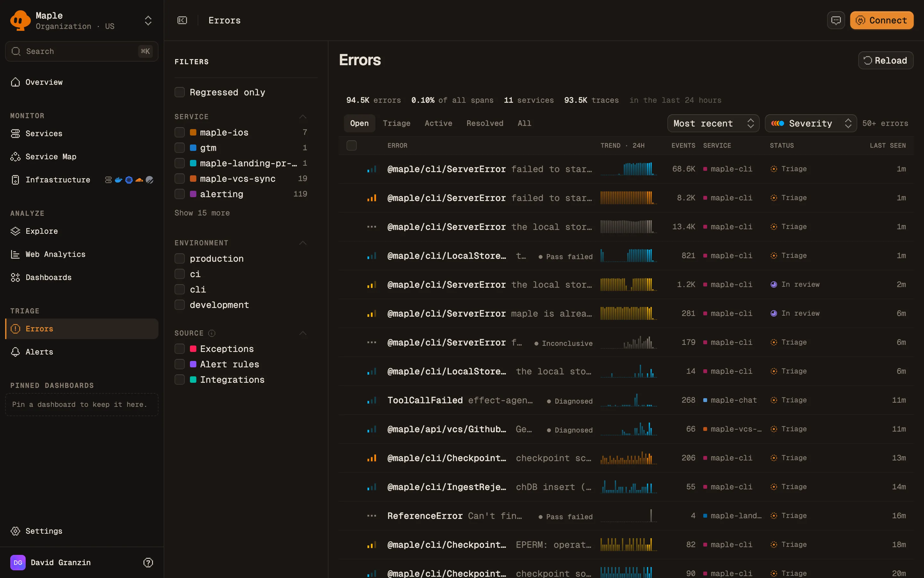Check the ci environment filter

(179, 274)
